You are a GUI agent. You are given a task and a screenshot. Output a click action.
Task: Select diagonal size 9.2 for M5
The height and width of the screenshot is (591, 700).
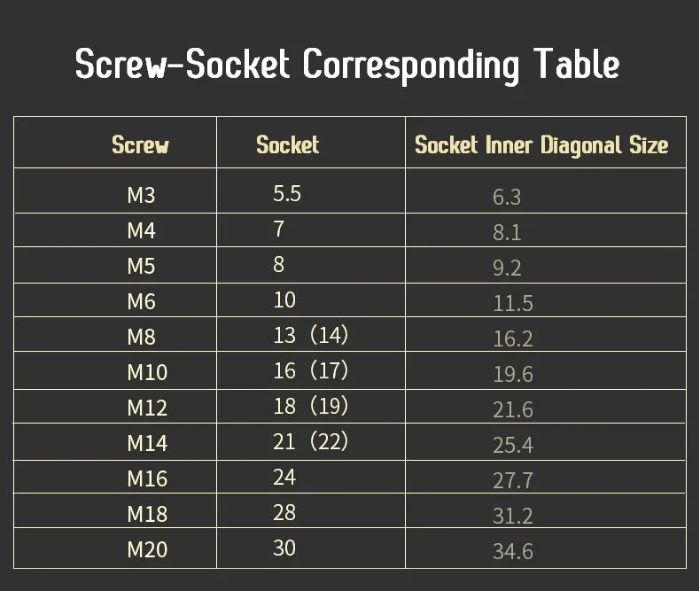(x=507, y=268)
